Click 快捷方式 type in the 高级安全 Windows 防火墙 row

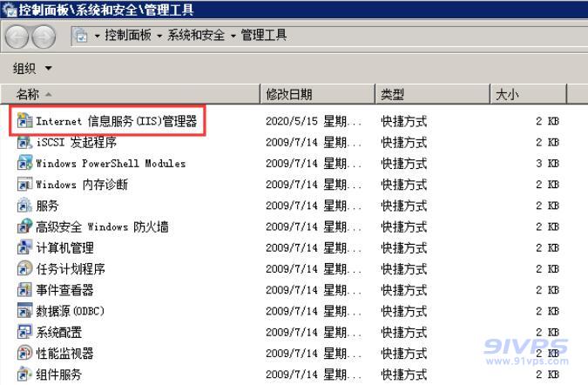[404, 226]
